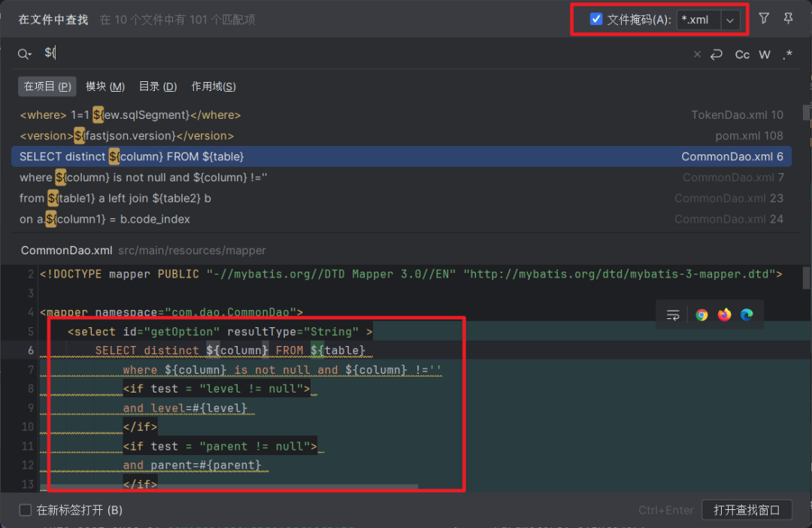Image resolution: width=812 pixels, height=528 pixels.
Task: Click the *.xml file mask field
Action: tap(698, 20)
